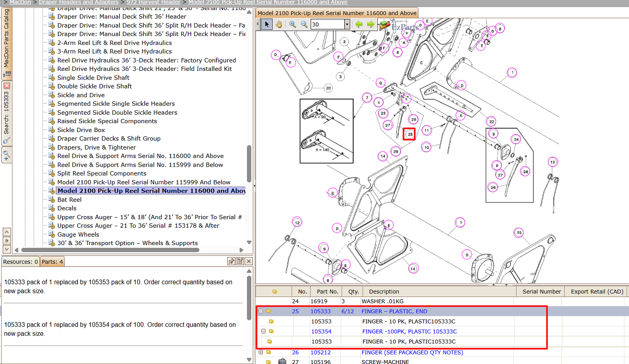This screenshot has height=364, width=629.
Task: Open the Resources: 0 tab
Action: 21,262
